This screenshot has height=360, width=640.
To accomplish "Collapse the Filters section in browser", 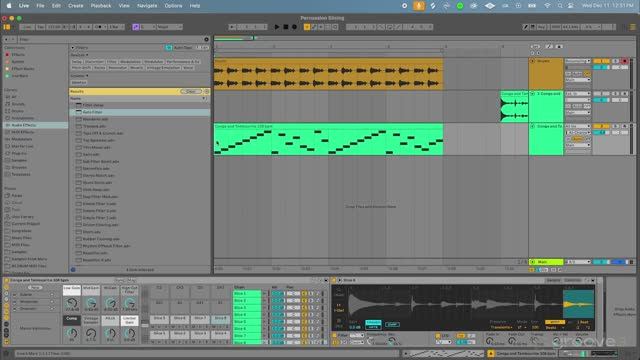I will 73,48.
